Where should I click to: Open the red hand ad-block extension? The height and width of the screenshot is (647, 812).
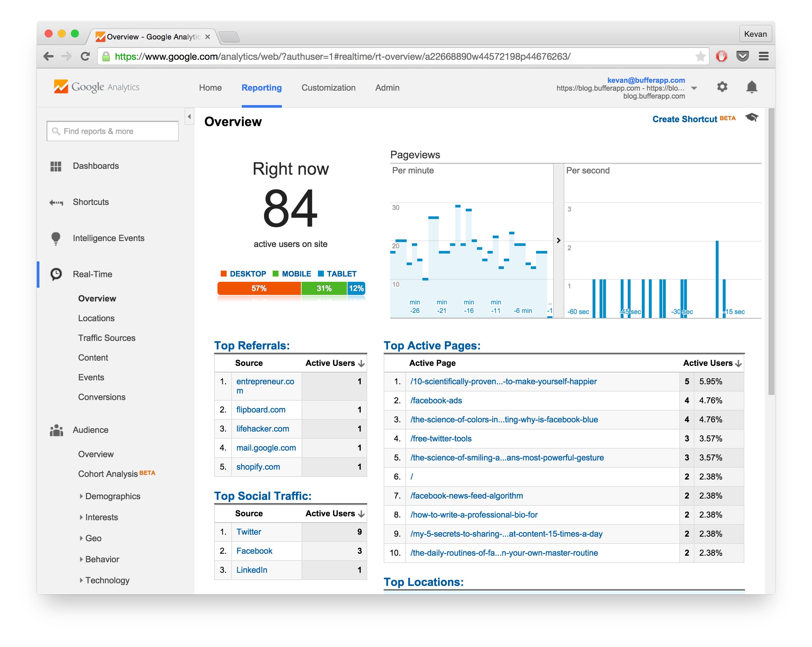click(x=721, y=56)
